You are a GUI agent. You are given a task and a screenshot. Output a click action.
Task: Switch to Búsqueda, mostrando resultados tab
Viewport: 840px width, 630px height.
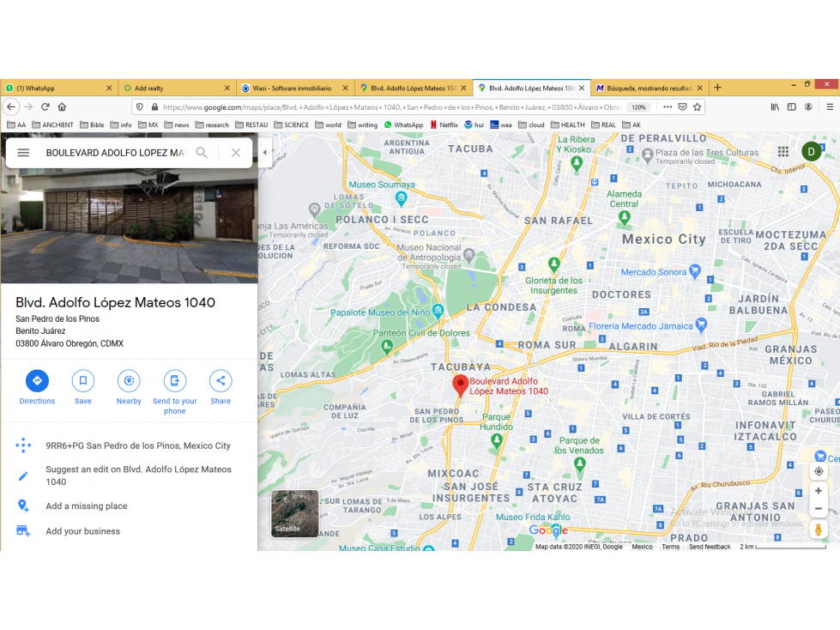[x=650, y=88]
